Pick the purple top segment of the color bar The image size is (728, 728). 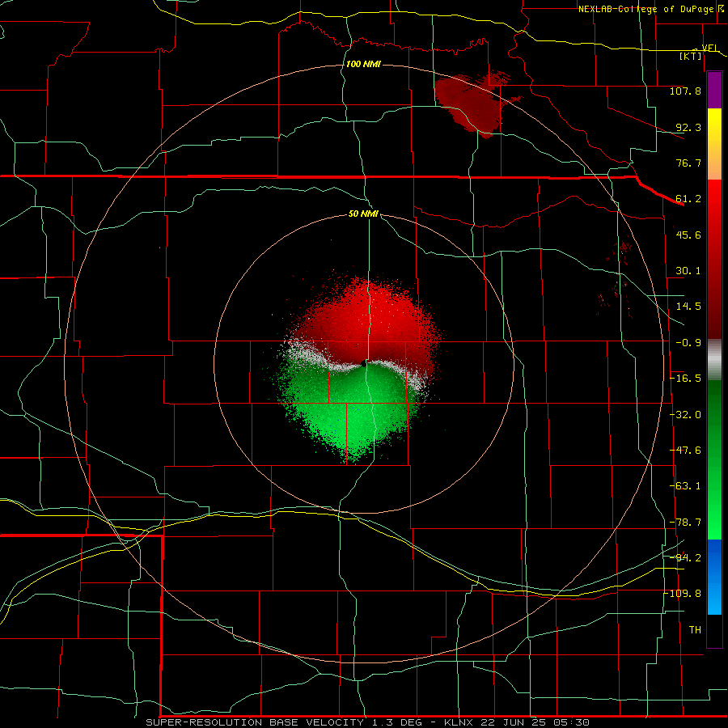coord(714,90)
